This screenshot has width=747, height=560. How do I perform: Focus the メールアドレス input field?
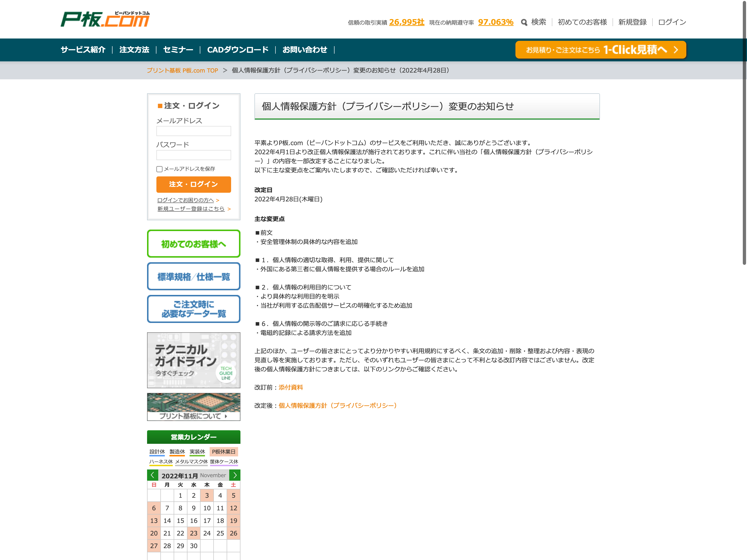pyautogui.click(x=194, y=131)
